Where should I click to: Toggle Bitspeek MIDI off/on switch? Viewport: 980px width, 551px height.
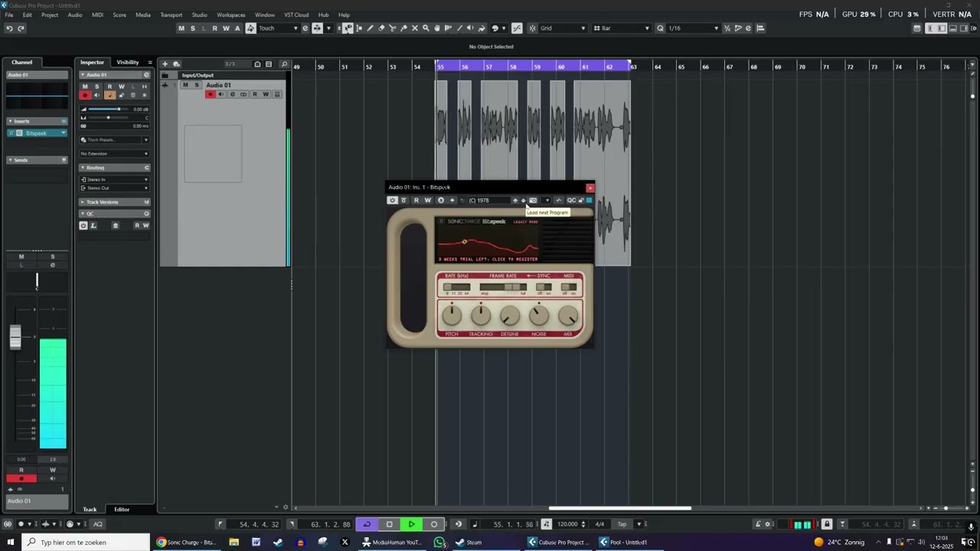569,287
